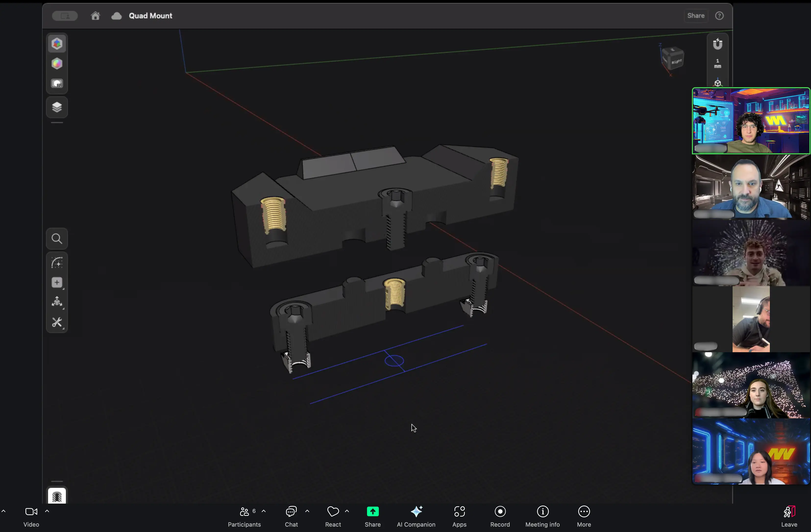Click the Share button in Shapr3D header
This screenshot has width=811, height=532.
click(x=696, y=16)
